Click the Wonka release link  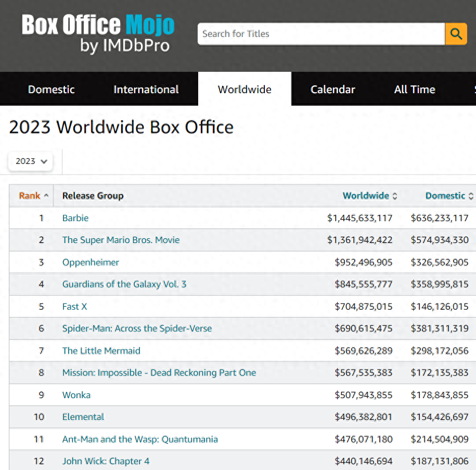[76, 395]
